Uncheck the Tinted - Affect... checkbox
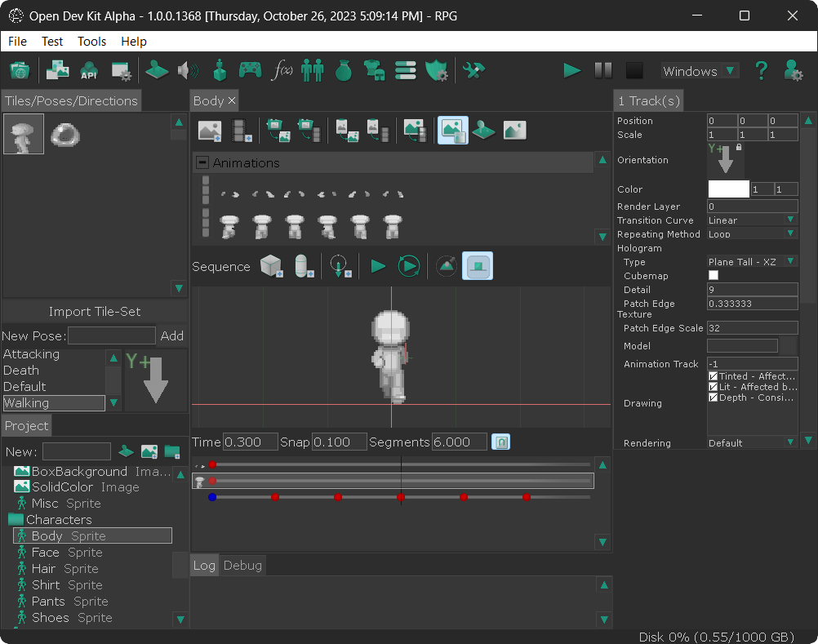This screenshot has height=644, width=818. click(x=714, y=376)
